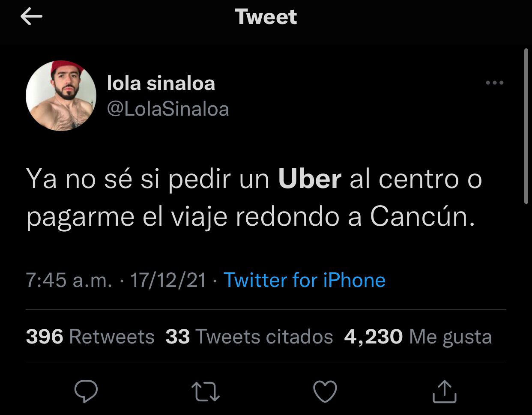Select the display name lola sinaloa

pos(161,83)
